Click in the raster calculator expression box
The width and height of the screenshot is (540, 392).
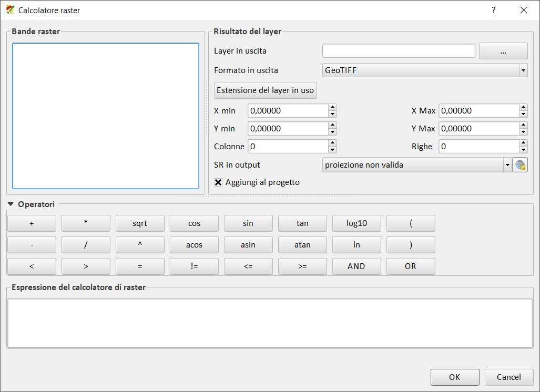(x=270, y=323)
